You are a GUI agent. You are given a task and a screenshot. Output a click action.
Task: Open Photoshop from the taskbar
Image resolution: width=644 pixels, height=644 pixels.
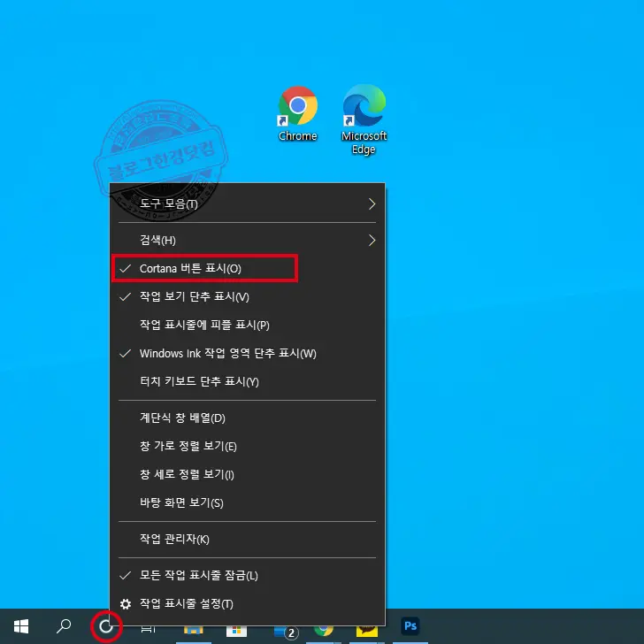click(410, 626)
